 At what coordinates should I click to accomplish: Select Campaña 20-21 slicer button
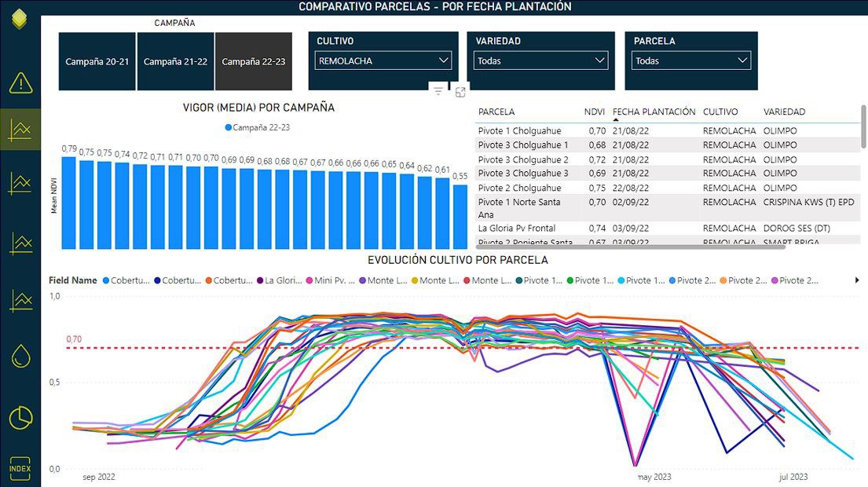point(97,62)
